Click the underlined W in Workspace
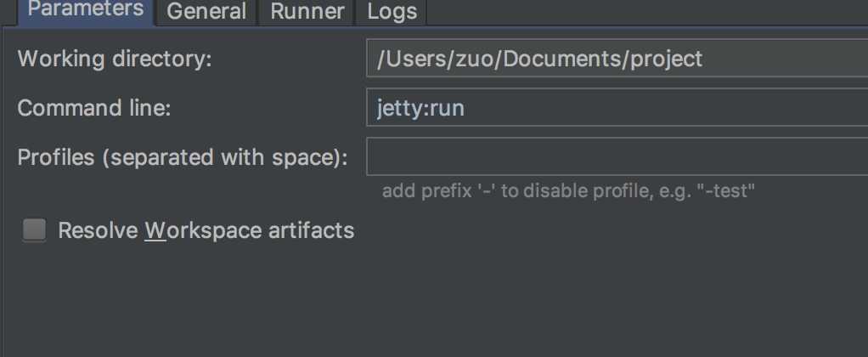 tap(155, 230)
